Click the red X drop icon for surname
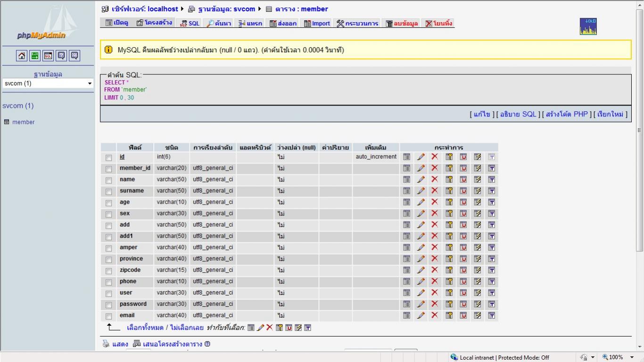 coord(435,191)
